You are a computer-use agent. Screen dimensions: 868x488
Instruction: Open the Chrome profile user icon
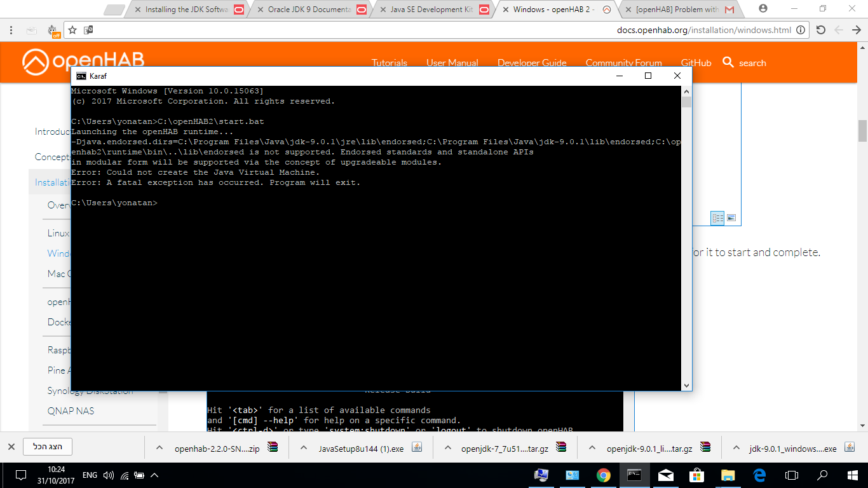pyautogui.click(x=763, y=9)
